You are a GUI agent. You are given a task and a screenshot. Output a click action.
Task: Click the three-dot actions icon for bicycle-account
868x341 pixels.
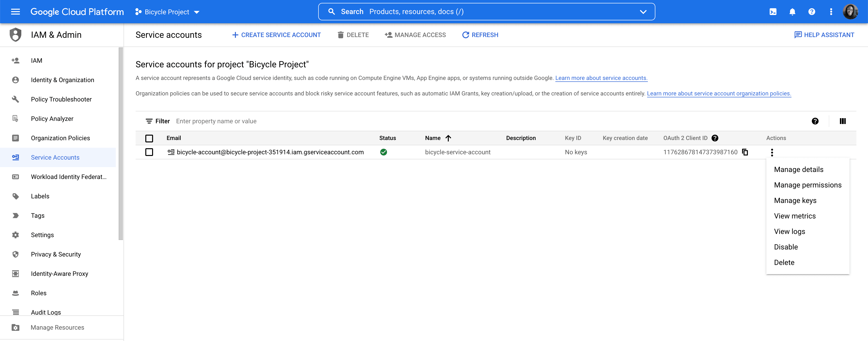(x=772, y=152)
